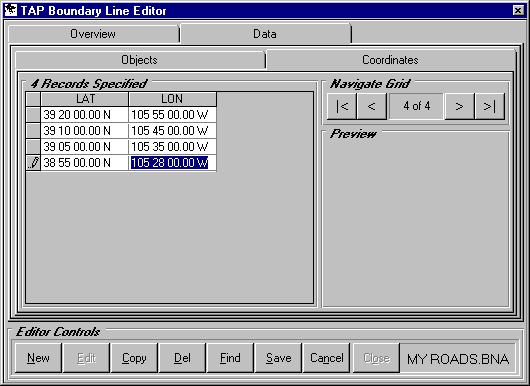Click the disabled Edit button
The height and width of the screenshot is (386, 530).
[86, 358]
